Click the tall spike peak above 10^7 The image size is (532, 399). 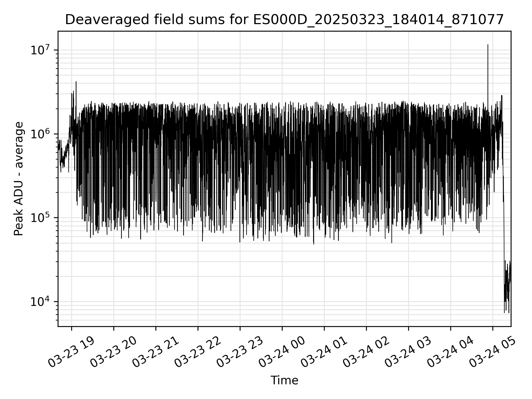488,45
